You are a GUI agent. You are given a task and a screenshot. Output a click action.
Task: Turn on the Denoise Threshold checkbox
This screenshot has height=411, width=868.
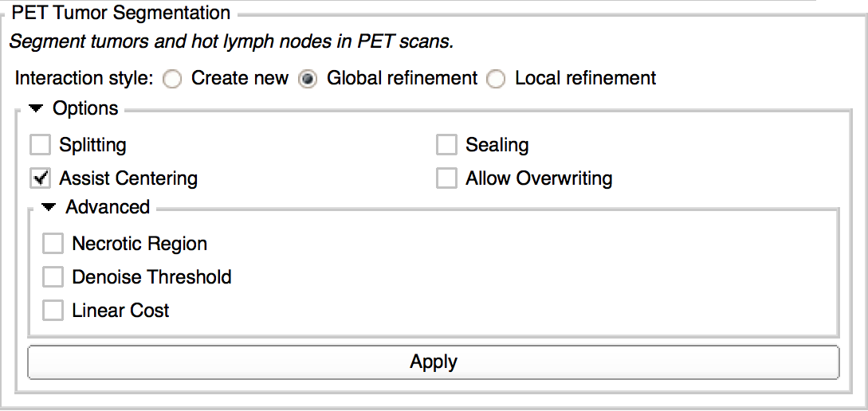(53, 277)
